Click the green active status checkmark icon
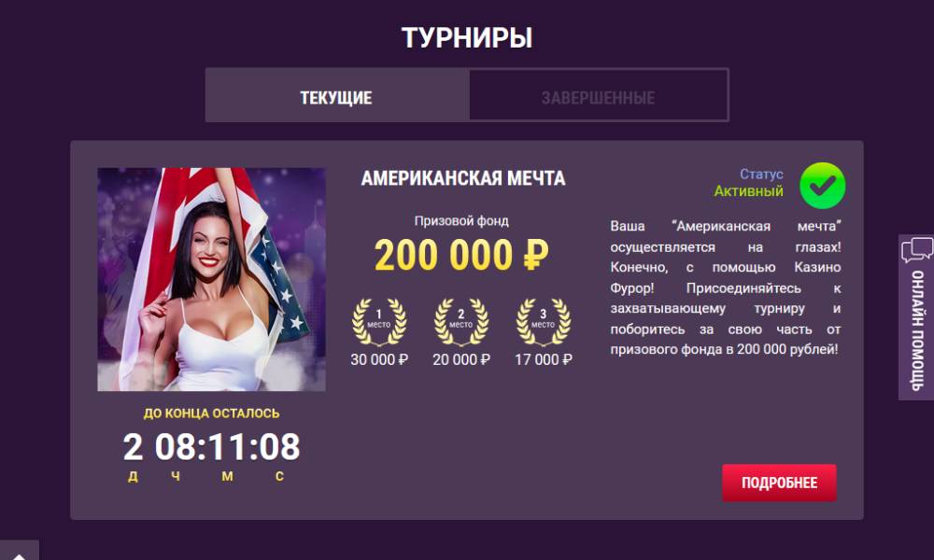Viewport: 934px width, 560px height. (x=822, y=186)
